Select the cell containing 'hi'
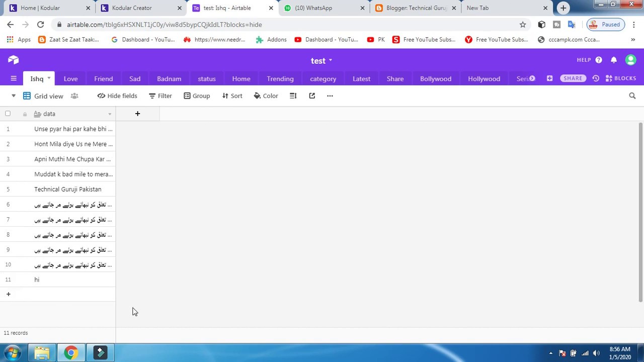The width and height of the screenshot is (644, 362). (x=73, y=280)
